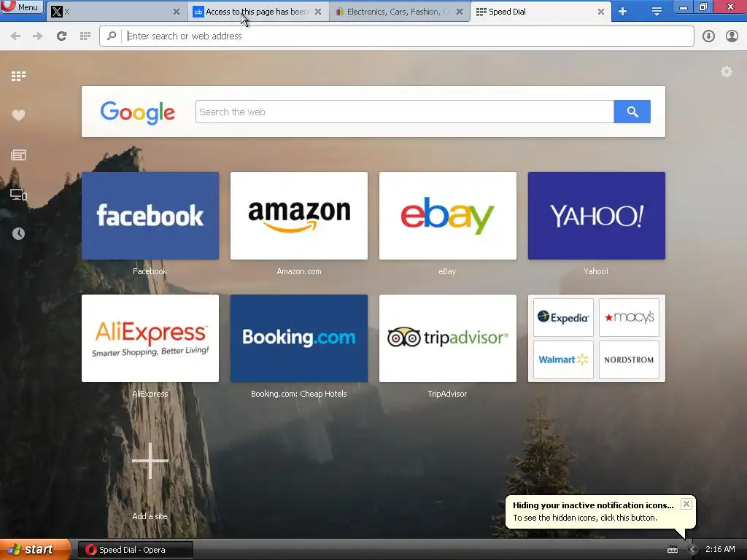This screenshot has height=560, width=747.
Task: Open the AliExpress speed dial tile
Action: tap(150, 338)
